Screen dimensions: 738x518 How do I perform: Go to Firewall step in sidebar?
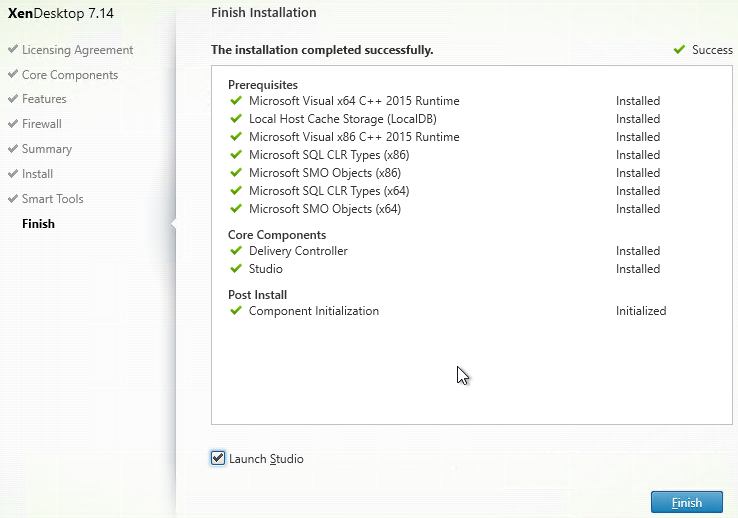pyautogui.click(x=42, y=124)
